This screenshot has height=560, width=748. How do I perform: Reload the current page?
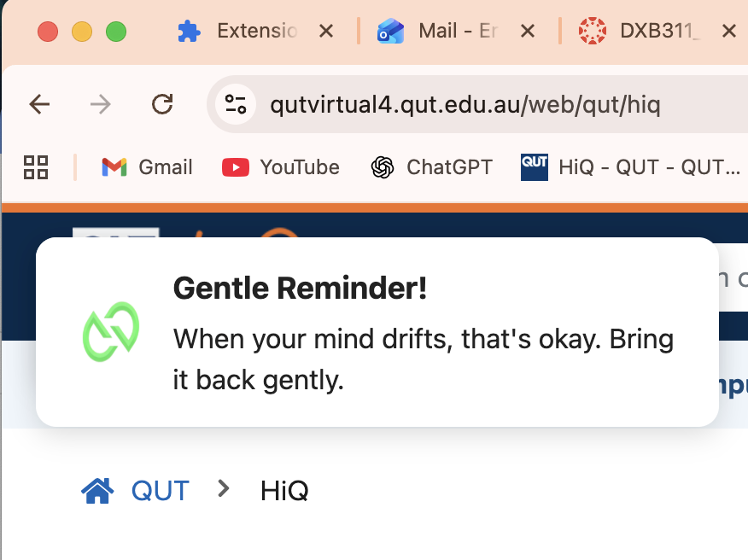[162, 105]
